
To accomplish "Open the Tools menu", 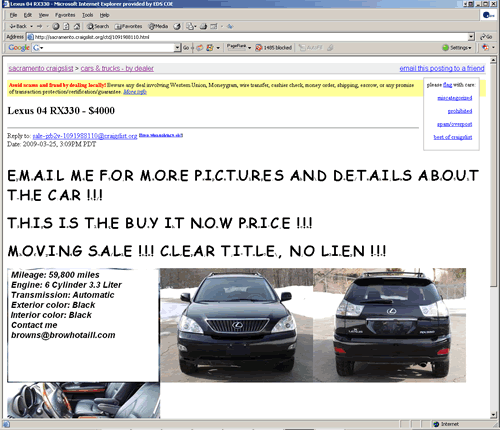I will [x=88, y=15].
